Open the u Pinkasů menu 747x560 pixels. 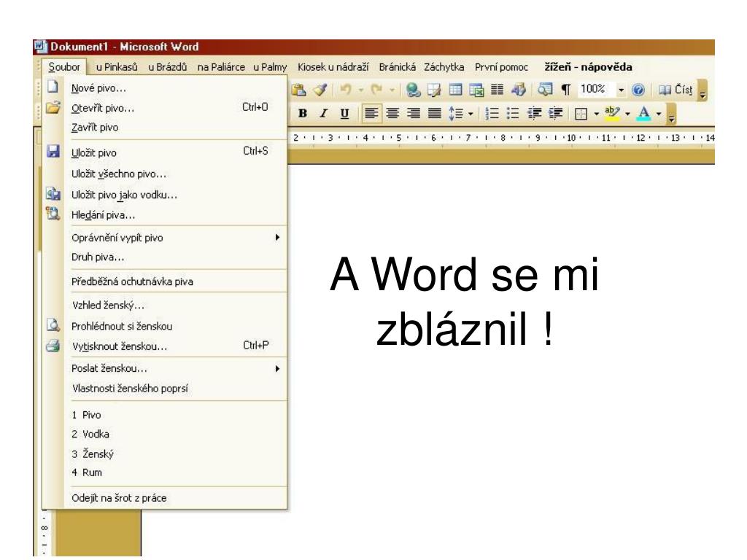117,67
